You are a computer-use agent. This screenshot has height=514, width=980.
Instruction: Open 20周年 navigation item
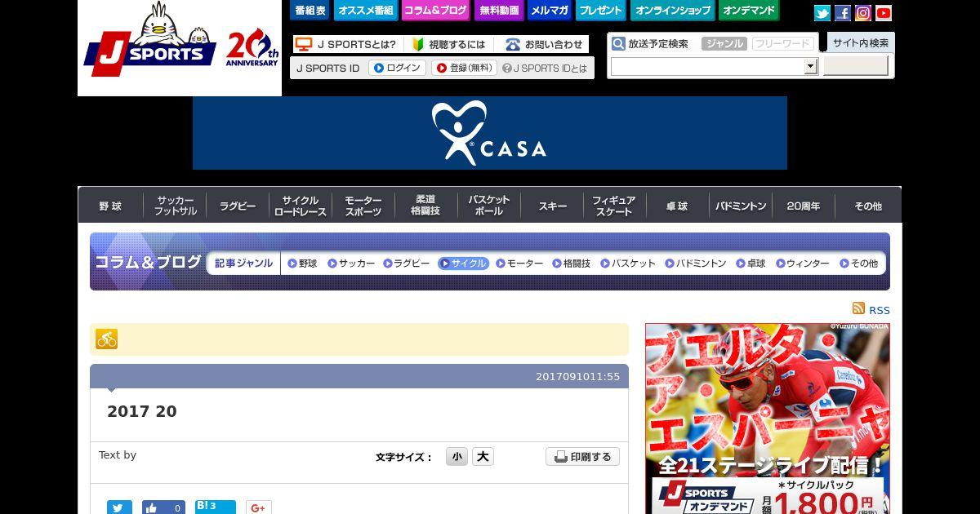(804, 206)
